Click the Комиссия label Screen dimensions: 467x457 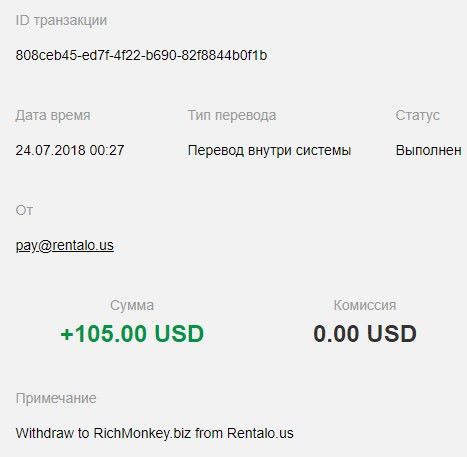click(x=365, y=305)
